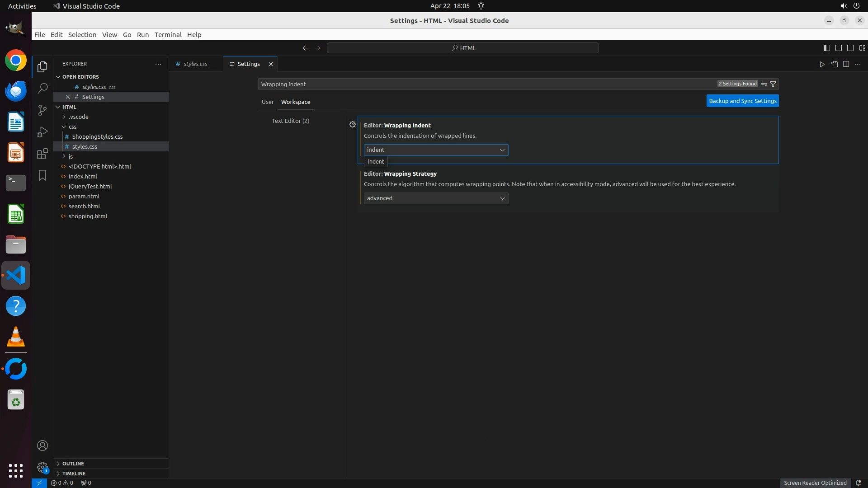Open the Terminal menu
Viewport: 868px width, 488px height.
[168, 35]
